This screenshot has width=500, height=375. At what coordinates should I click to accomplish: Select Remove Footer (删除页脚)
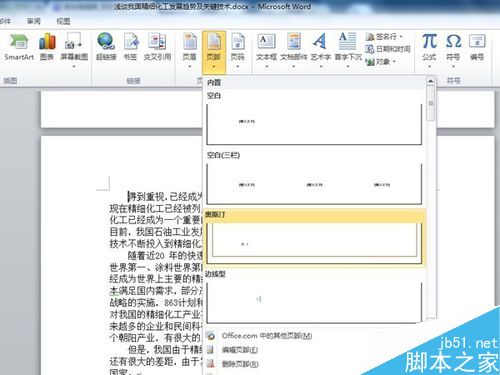click(x=240, y=364)
